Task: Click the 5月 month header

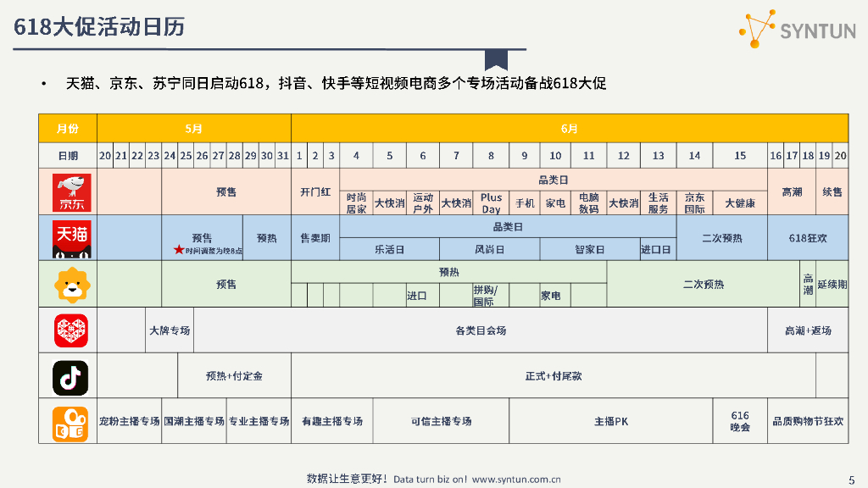Action: coord(194,129)
